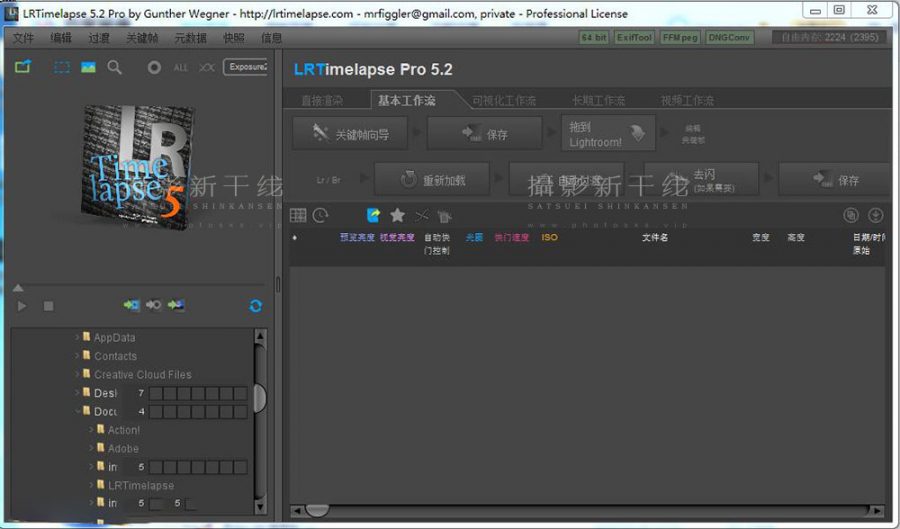Image resolution: width=900 pixels, height=529 pixels.
Task: Switch to the 视频工作流 tab
Action: pos(687,100)
